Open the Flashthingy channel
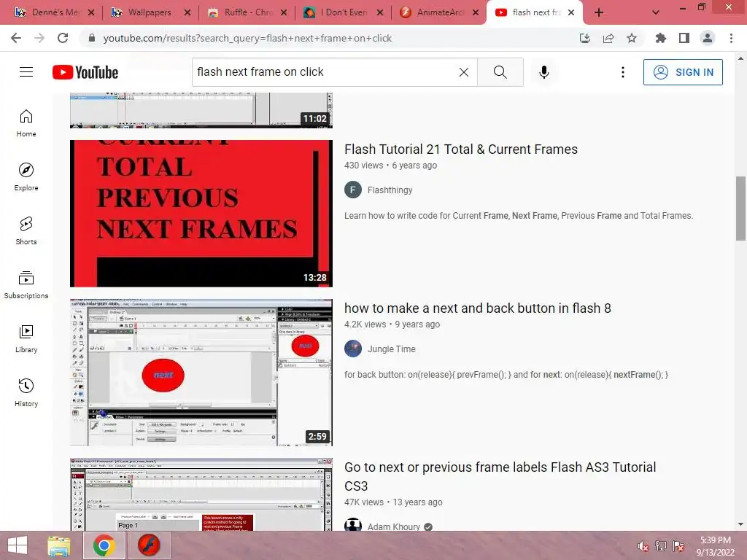Screen dimensions: 747x560 390,190
